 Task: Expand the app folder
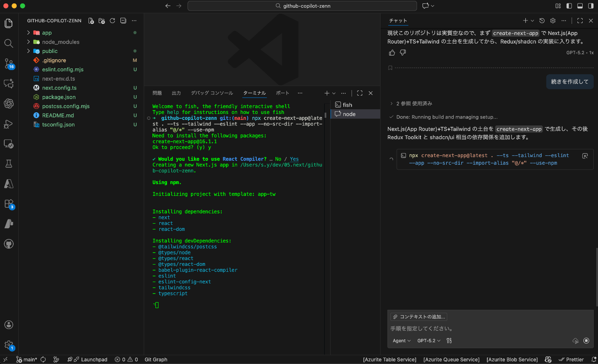pyautogui.click(x=29, y=33)
